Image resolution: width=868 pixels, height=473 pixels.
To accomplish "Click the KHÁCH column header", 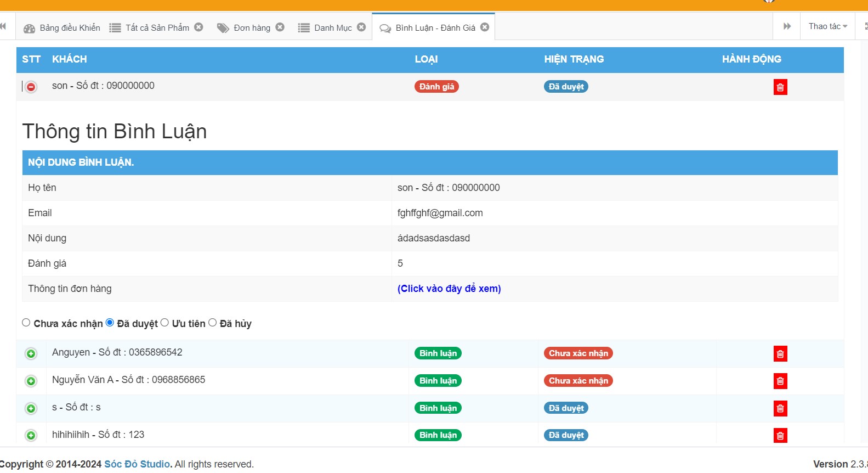I will [70, 59].
